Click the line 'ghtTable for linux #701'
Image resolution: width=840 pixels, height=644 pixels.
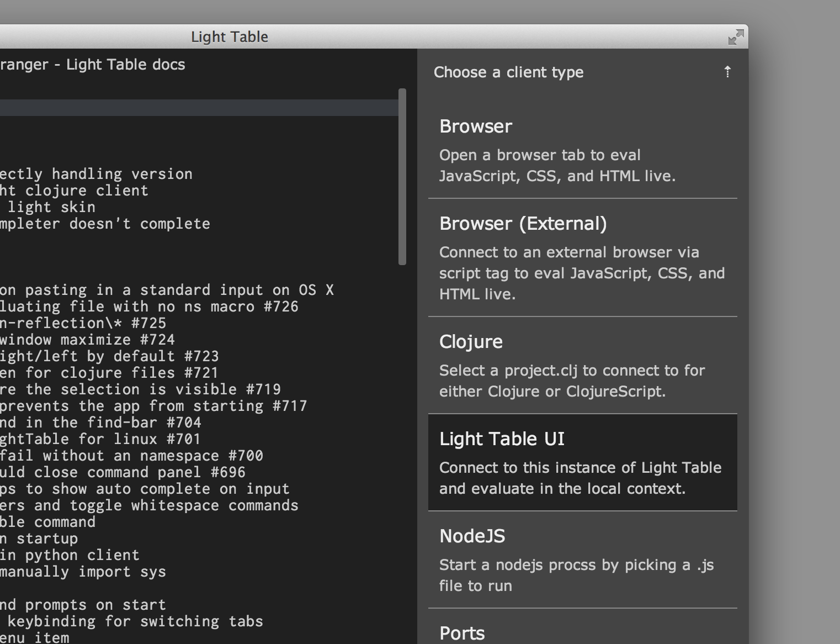pyautogui.click(x=100, y=439)
